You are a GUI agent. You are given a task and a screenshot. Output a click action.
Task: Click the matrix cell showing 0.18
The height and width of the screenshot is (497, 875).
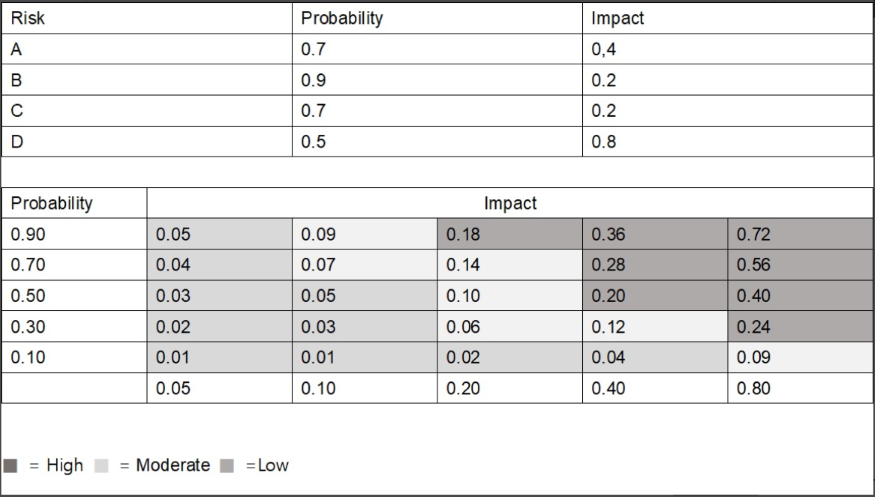(509, 234)
